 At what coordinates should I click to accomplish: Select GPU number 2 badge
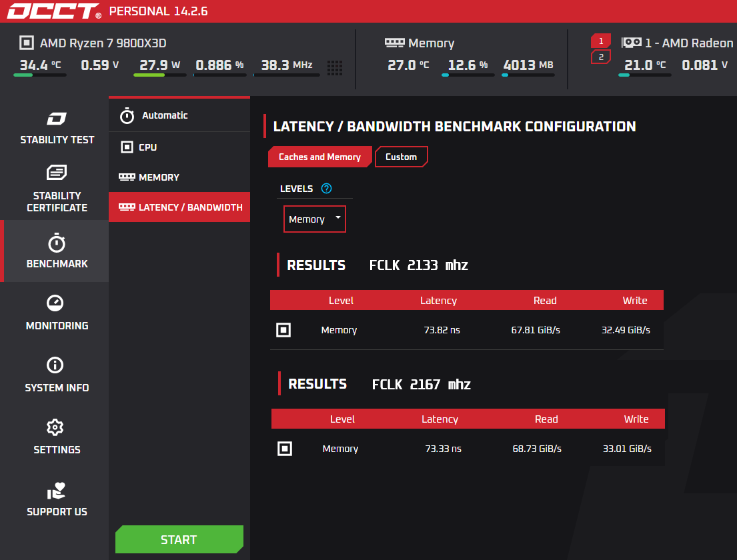pyautogui.click(x=601, y=57)
